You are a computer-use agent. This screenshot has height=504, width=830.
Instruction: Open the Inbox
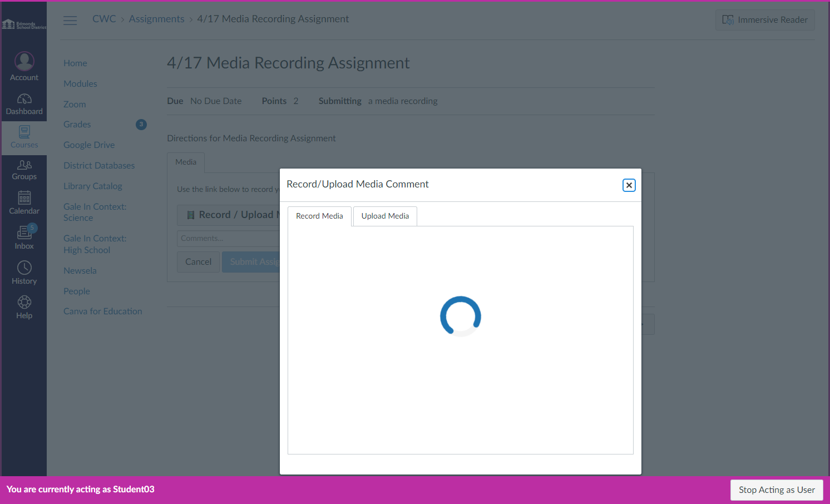(x=24, y=238)
